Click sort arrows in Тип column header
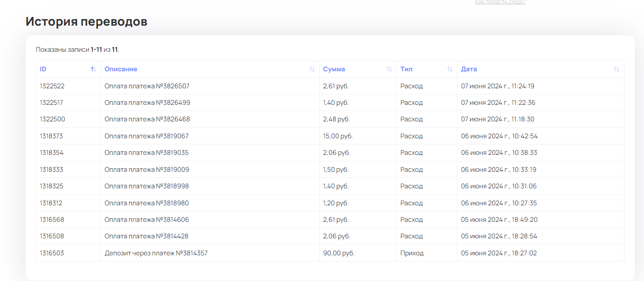This screenshot has width=644, height=281. [x=449, y=69]
